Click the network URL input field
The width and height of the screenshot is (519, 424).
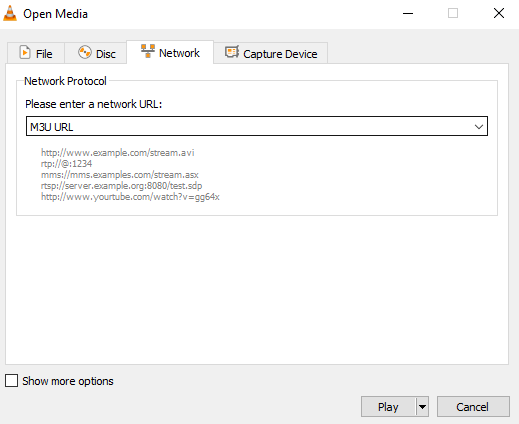tap(257, 126)
